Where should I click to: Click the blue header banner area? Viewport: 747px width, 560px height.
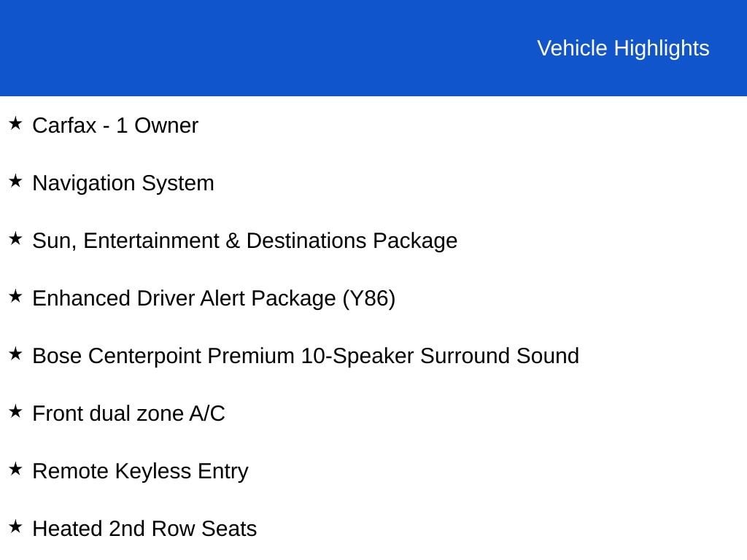pyautogui.click(x=373, y=47)
